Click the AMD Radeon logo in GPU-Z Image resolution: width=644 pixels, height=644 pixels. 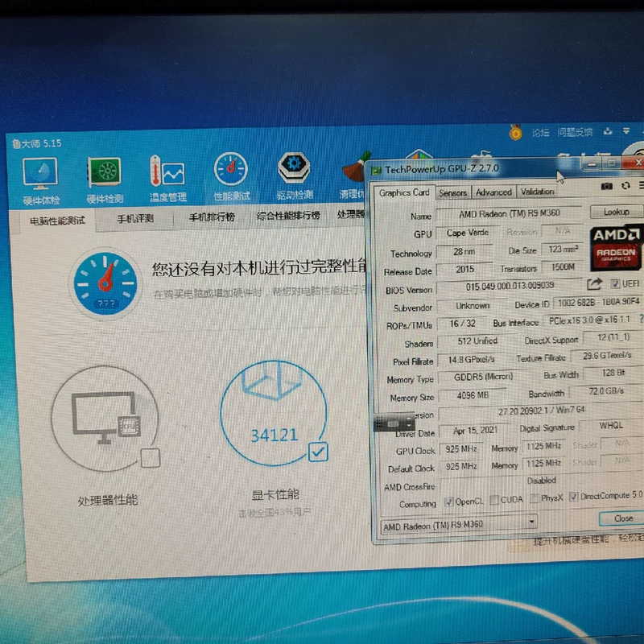pyautogui.click(x=615, y=248)
